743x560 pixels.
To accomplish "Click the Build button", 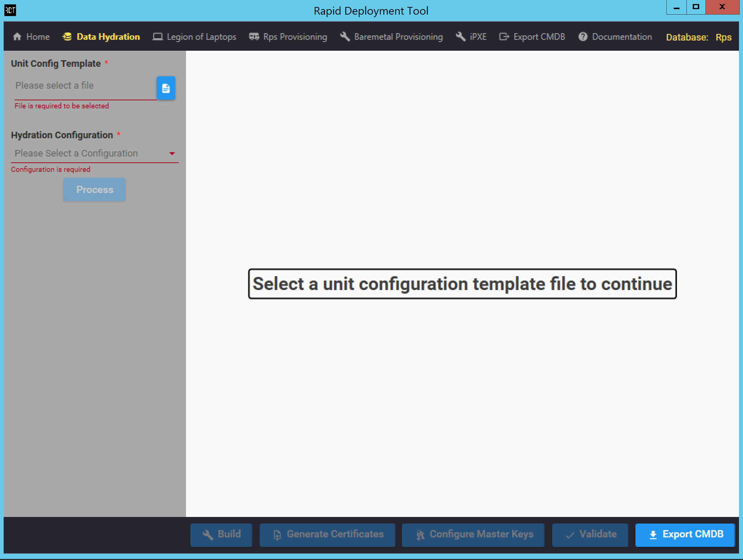I will pyautogui.click(x=221, y=534).
